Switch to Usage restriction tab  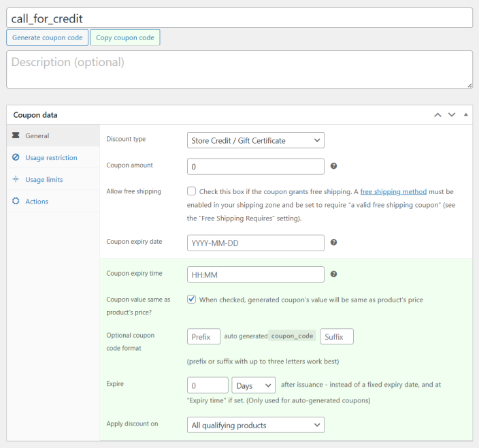(x=51, y=157)
